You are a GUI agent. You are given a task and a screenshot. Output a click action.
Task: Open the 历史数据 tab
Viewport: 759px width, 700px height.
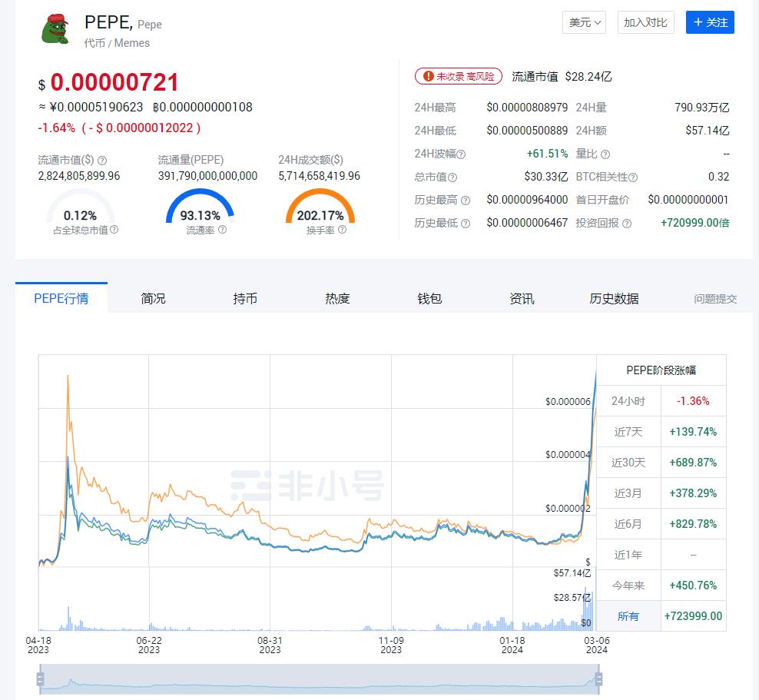click(614, 298)
